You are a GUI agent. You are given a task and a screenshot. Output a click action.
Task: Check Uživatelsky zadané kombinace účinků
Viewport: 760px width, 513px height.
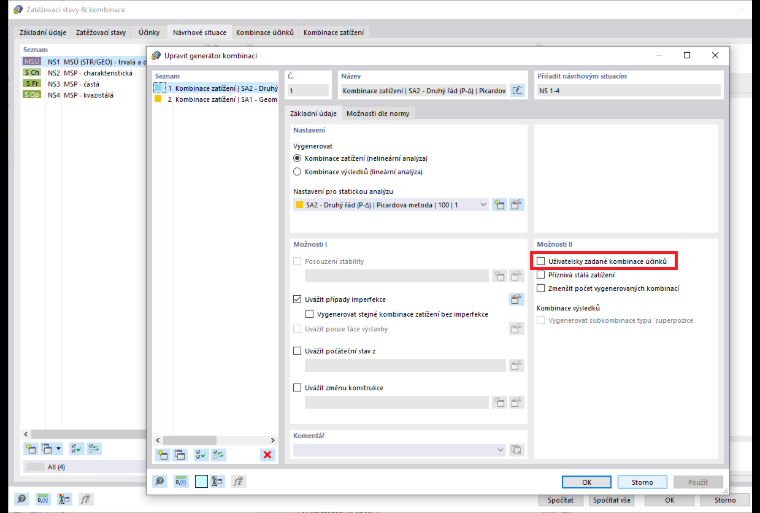point(541,261)
